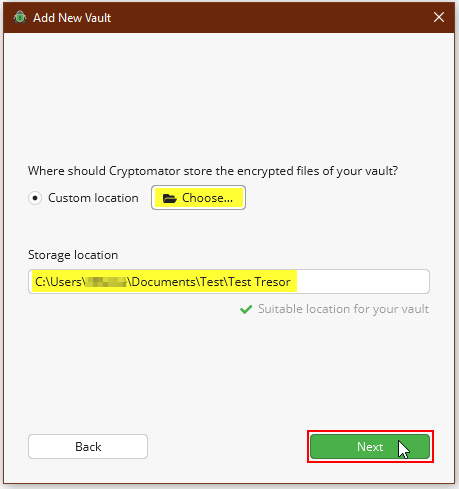
Task: Click the Choose... folder button
Action: point(198,198)
